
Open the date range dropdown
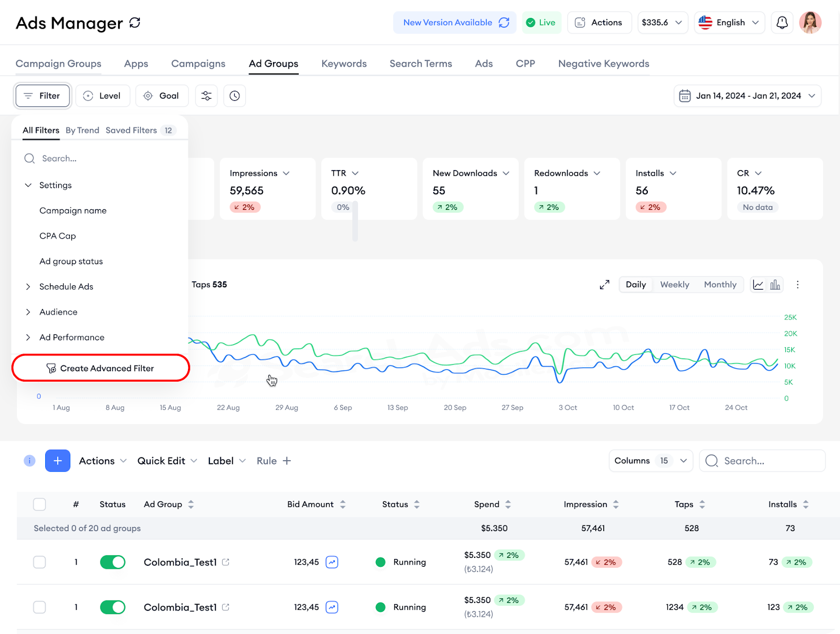point(747,96)
